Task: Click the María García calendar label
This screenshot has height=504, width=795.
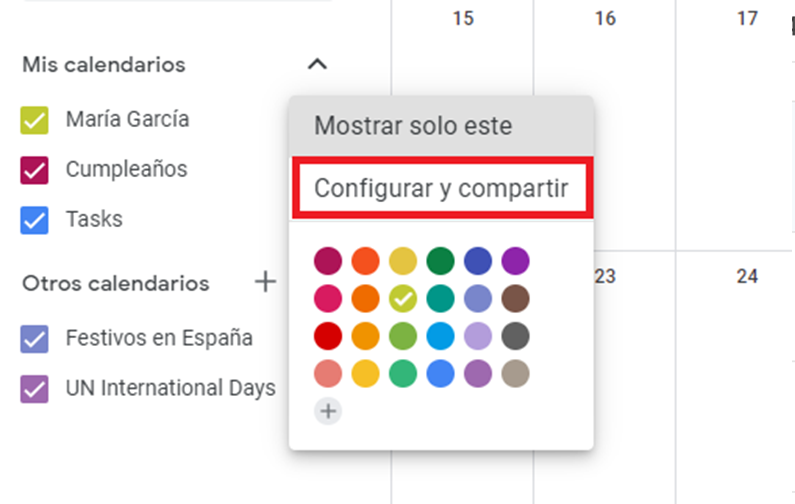Action: pyautogui.click(x=127, y=120)
